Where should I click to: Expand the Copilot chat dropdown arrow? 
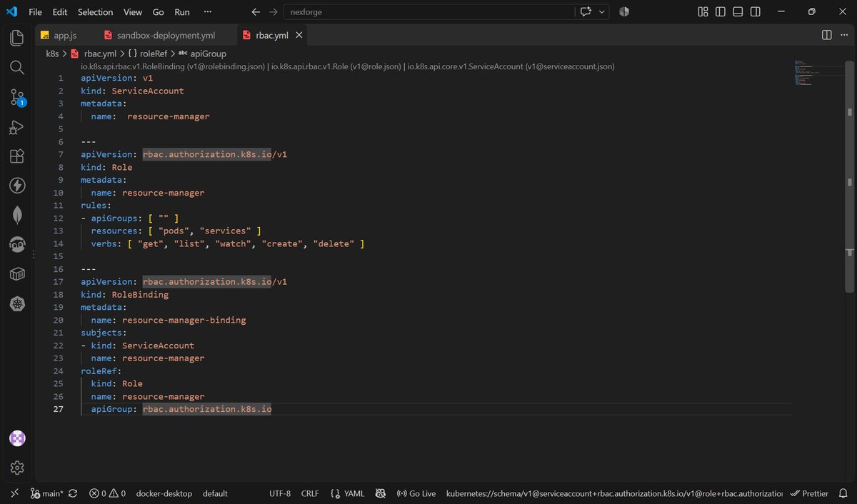(603, 12)
